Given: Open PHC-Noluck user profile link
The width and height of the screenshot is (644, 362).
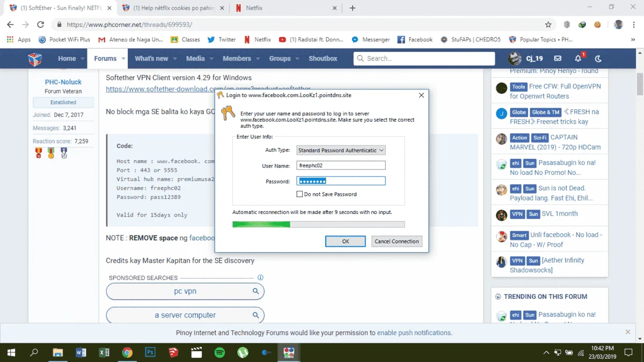Looking at the screenshot, I should tap(63, 82).
